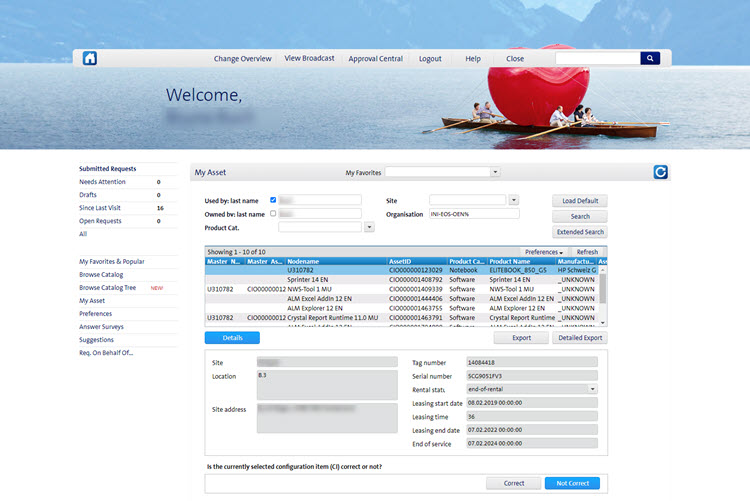Open Change Overview in top menu

click(242, 59)
